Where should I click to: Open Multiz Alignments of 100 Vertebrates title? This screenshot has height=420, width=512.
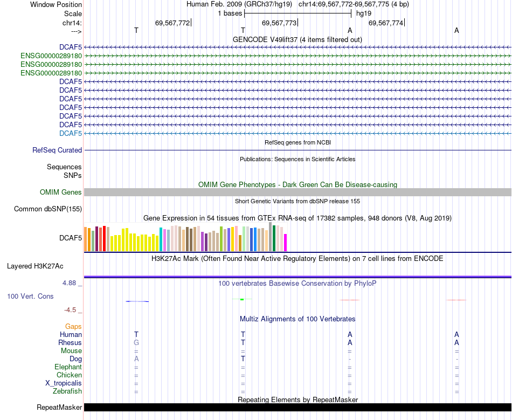(x=297, y=319)
